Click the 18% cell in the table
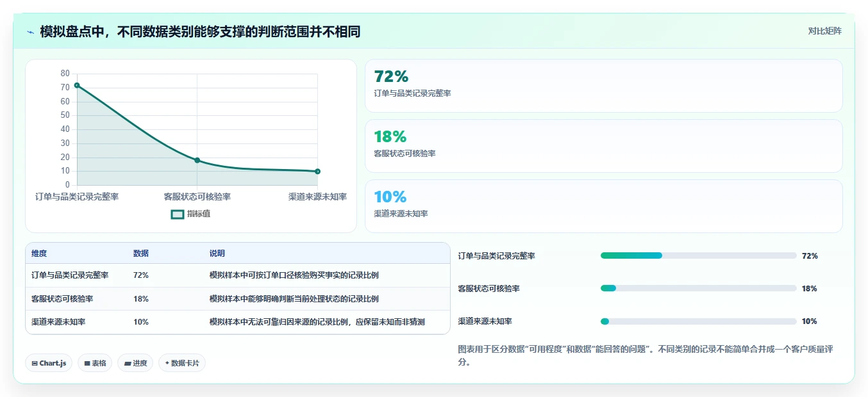The image size is (868, 397). (x=141, y=299)
